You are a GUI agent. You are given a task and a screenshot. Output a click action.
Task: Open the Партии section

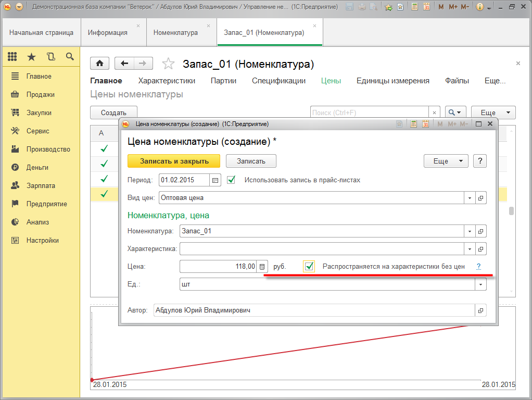pos(223,81)
